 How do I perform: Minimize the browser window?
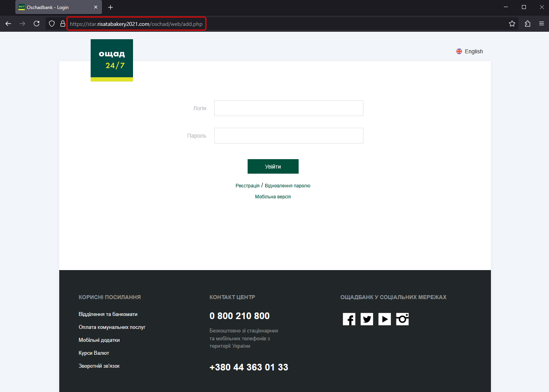point(506,7)
